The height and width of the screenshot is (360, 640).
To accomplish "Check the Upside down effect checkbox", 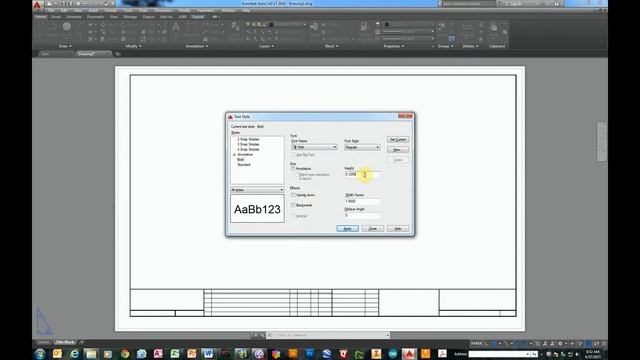I will 293,195.
